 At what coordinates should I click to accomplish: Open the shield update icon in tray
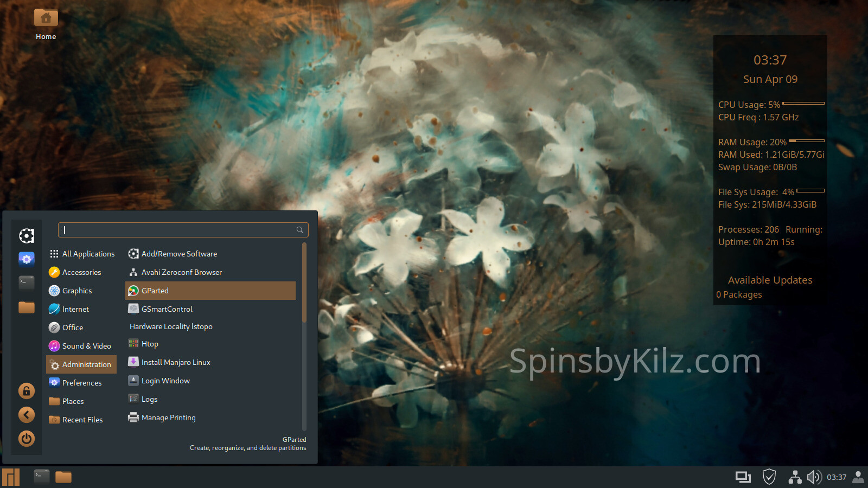point(769,477)
